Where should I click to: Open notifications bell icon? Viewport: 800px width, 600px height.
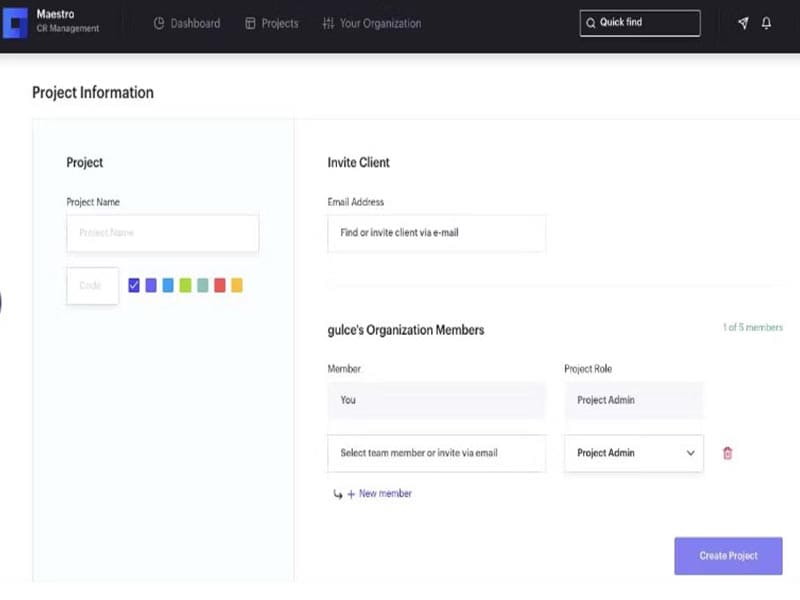tap(767, 23)
